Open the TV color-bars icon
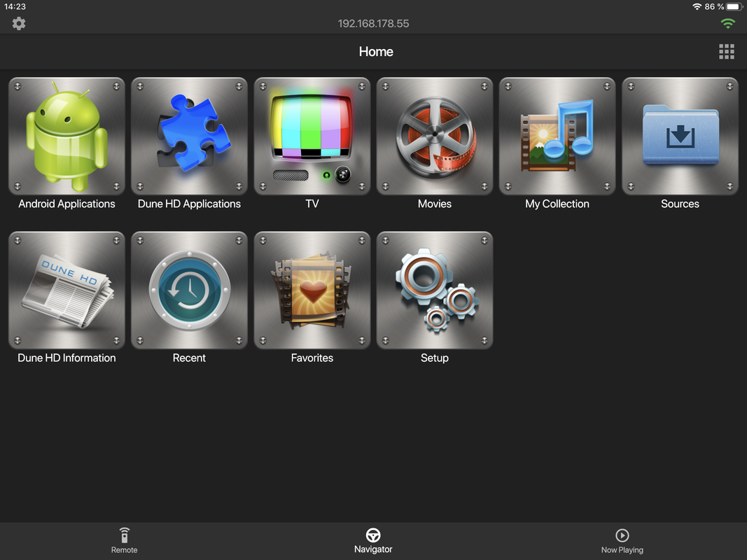 [312, 136]
